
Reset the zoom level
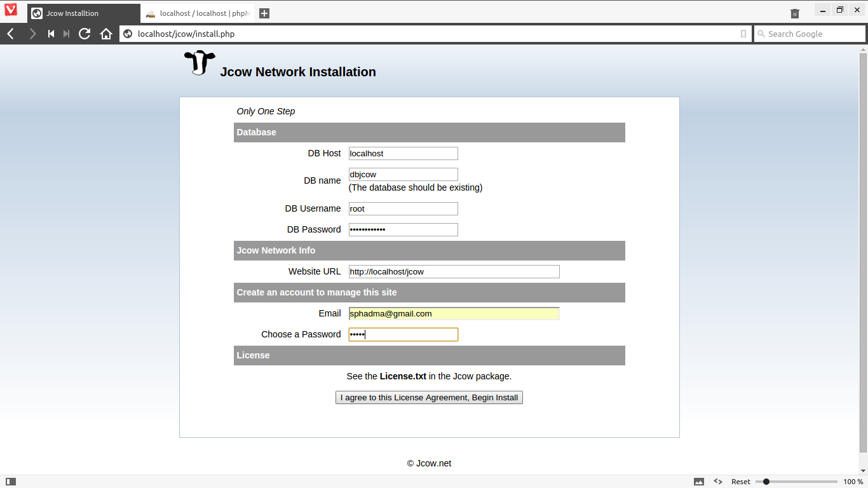point(740,482)
